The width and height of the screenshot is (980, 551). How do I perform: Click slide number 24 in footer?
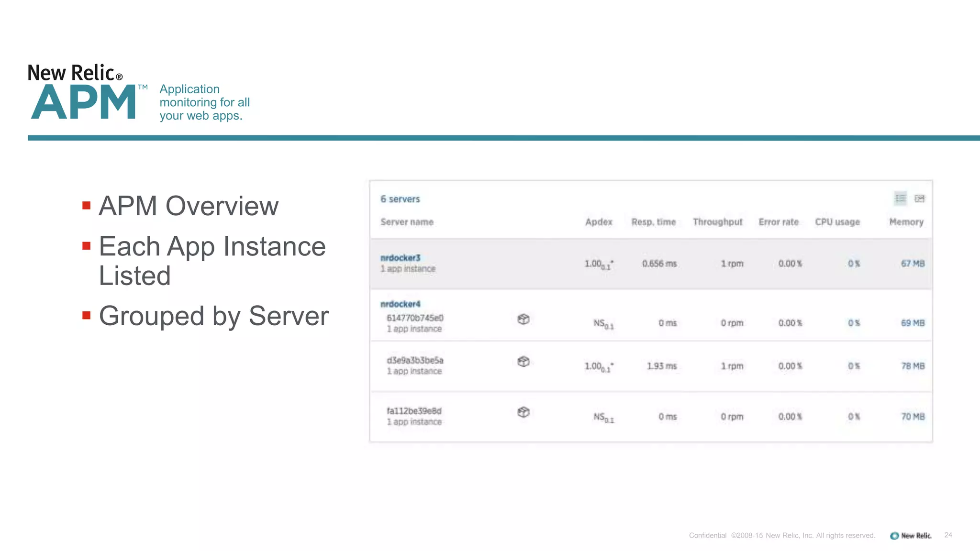coord(948,535)
